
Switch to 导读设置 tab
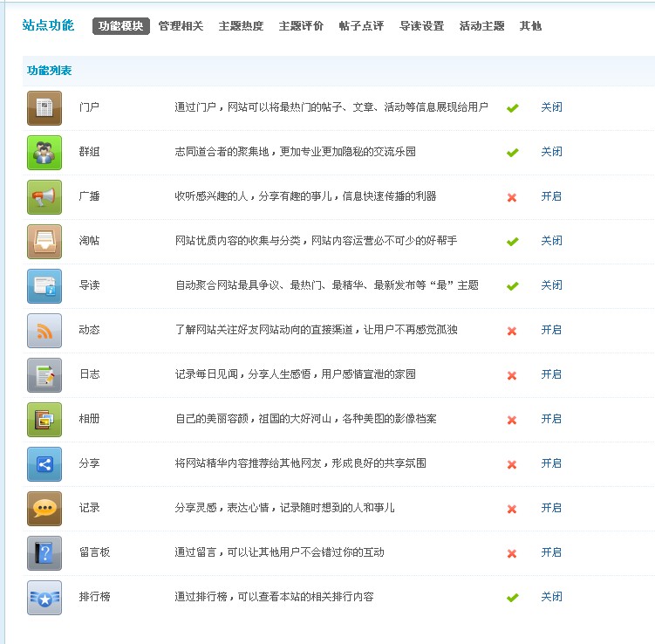point(421,26)
